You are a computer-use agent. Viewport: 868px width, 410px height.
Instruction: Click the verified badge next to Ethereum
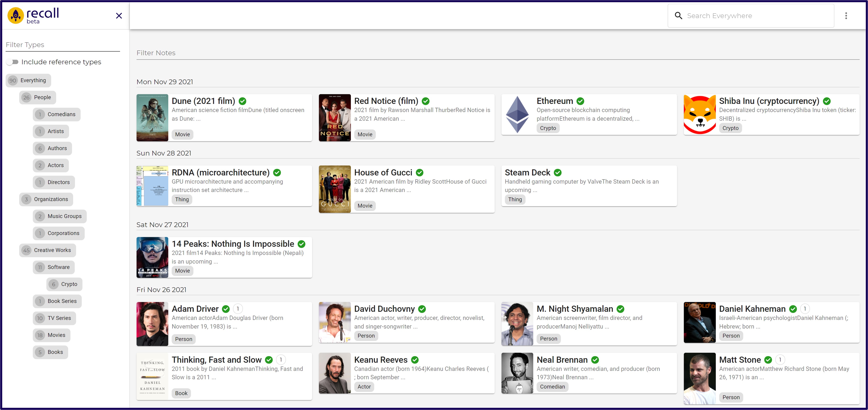pos(580,101)
